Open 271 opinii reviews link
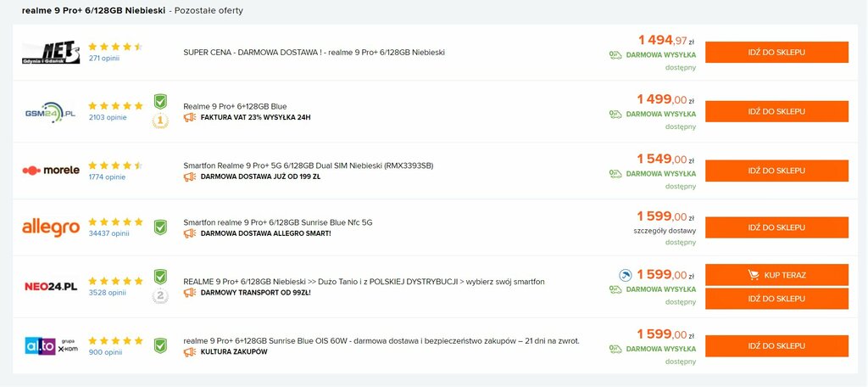 (x=104, y=59)
